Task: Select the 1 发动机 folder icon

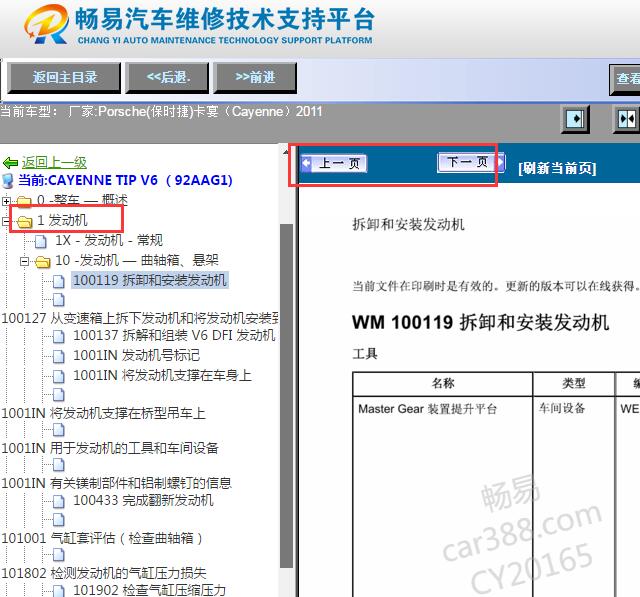Action: click(x=25, y=222)
